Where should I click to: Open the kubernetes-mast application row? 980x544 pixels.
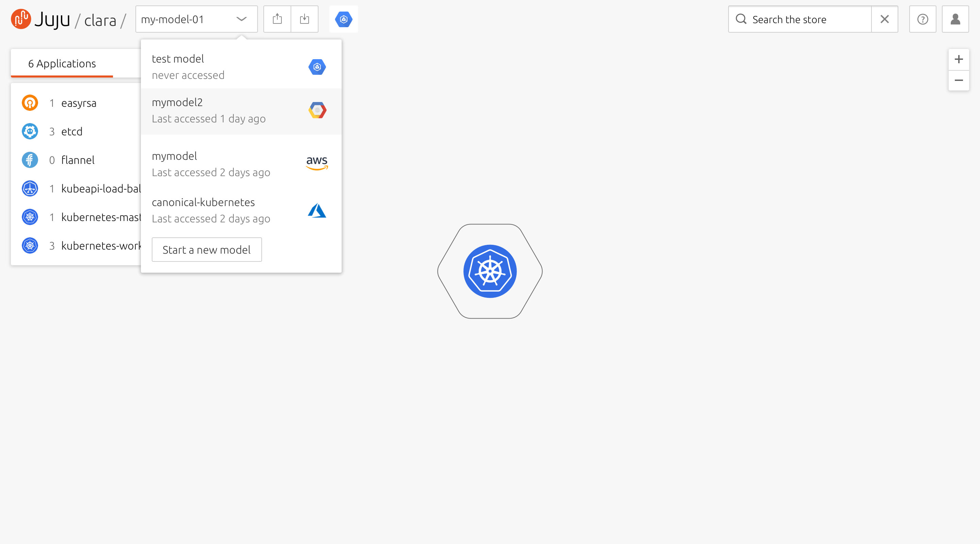click(x=76, y=217)
